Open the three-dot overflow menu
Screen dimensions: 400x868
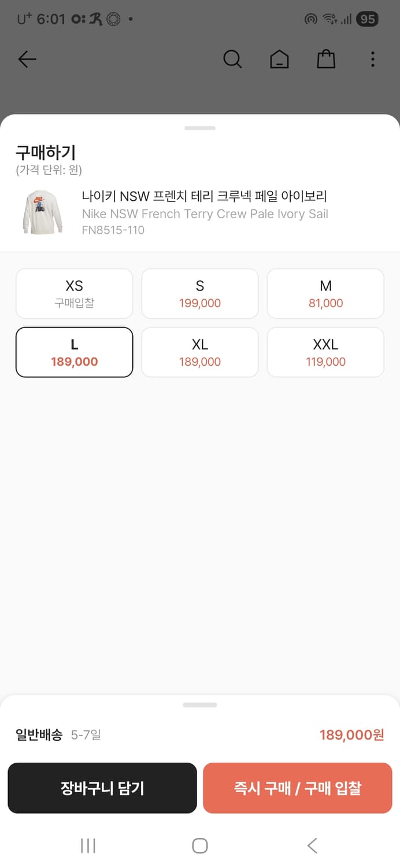(x=372, y=59)
